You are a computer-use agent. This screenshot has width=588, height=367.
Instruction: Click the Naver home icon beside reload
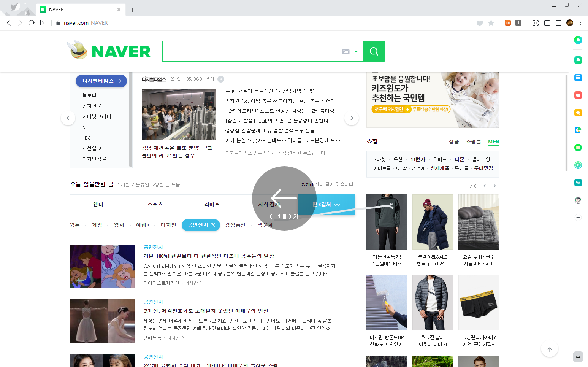43,23
